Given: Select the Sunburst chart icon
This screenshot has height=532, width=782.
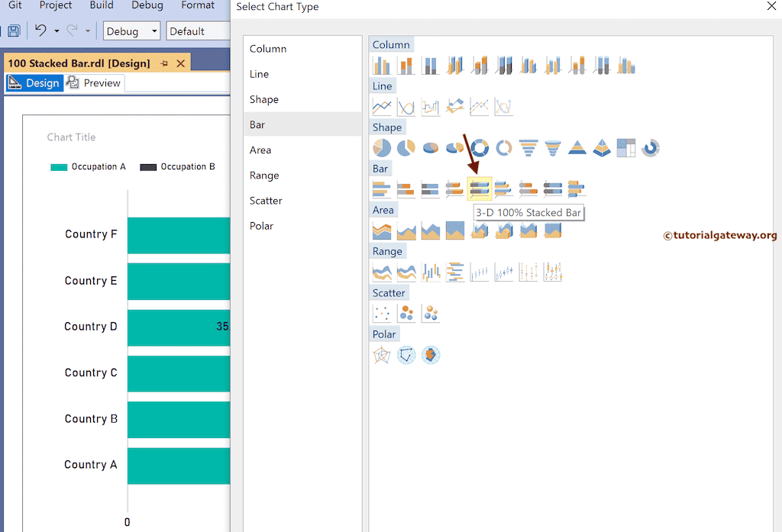Looking at the screenshot, I should [x=651, y=148].
